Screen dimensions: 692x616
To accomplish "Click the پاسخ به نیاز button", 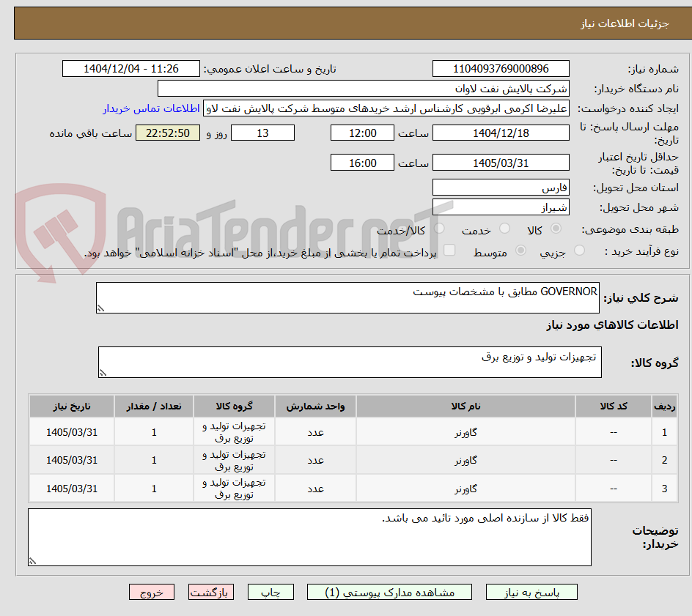I will (531, 592).
